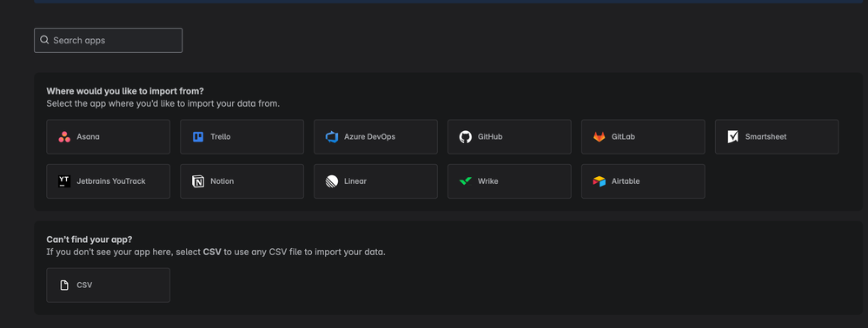Click the 'Where would you like to import from?' heading
Viewport: 868px width, 328px height.
pyautogui.click(x=125, y=91)
